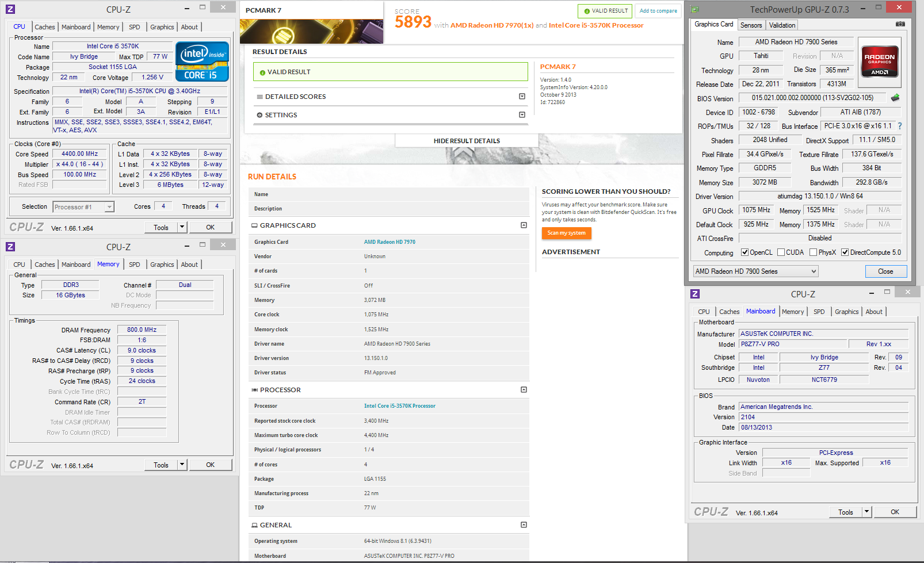The image size is (924, 563).
Task: Open About tab in Mainboard CPU-Z window
Action: [874, 312]
